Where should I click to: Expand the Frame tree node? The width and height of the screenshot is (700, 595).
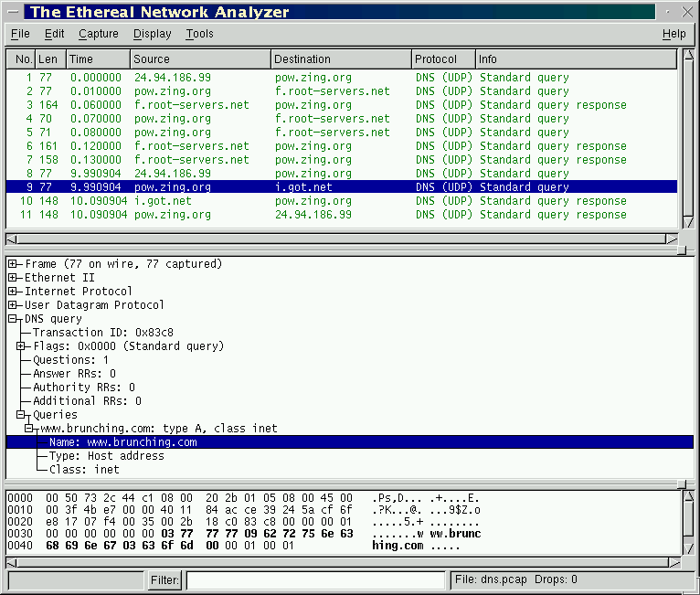[13, 264]
